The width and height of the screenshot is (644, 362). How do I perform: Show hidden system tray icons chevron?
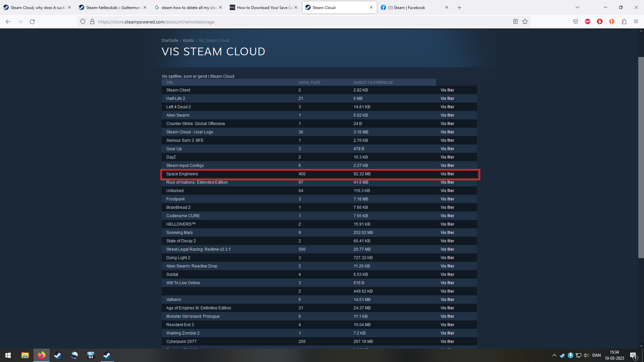point(554,355)
